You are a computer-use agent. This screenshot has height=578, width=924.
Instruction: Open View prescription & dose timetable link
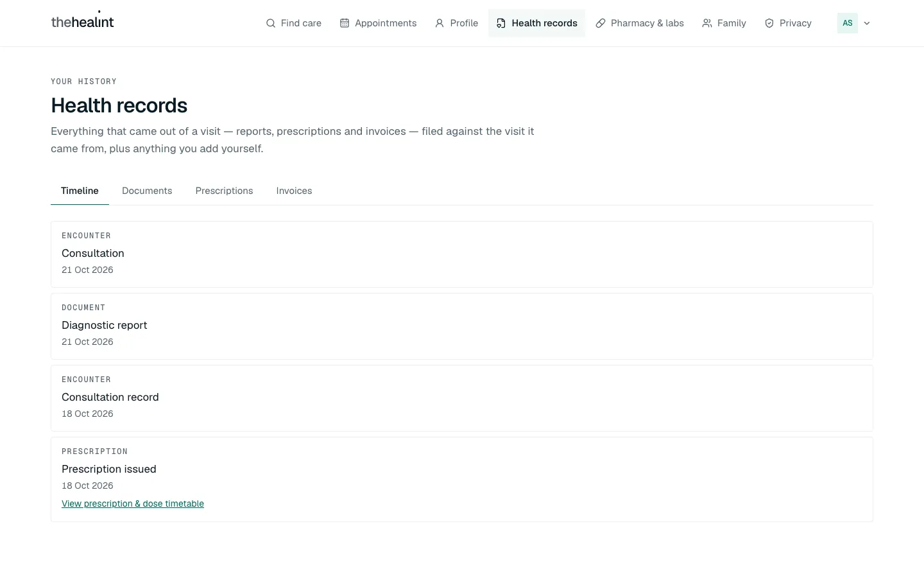(133, 504)
